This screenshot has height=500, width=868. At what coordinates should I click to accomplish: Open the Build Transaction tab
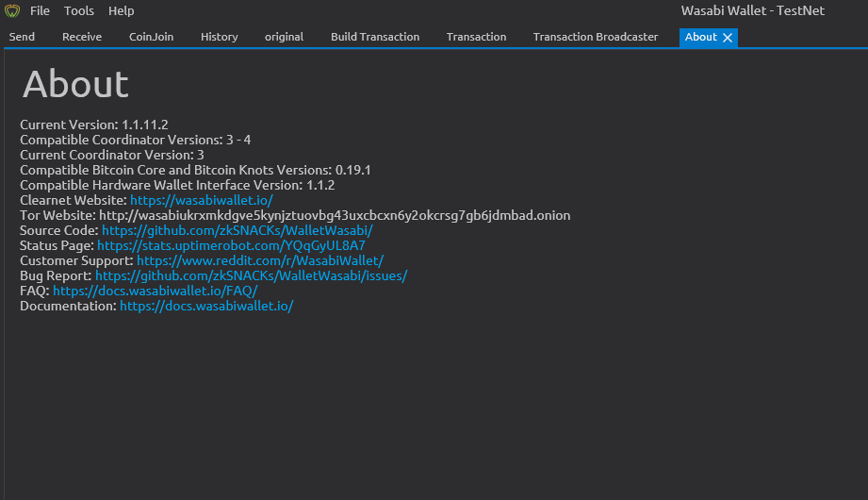pos(375,37)
